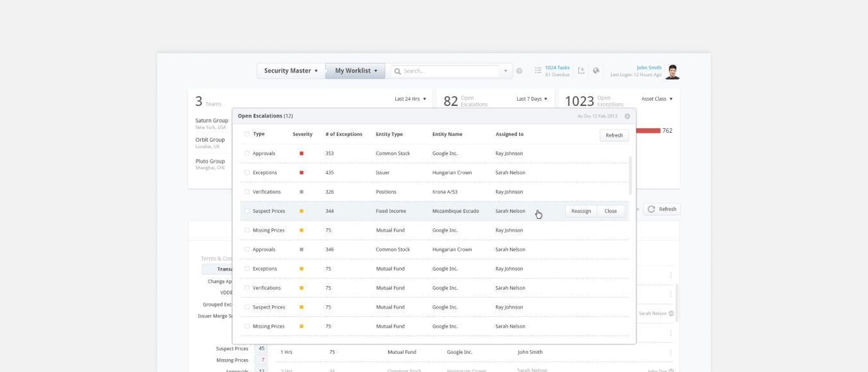868x372 pixels.
Task: Check the Approvals row with 353 exceptions
Action: tap(247, 153)
